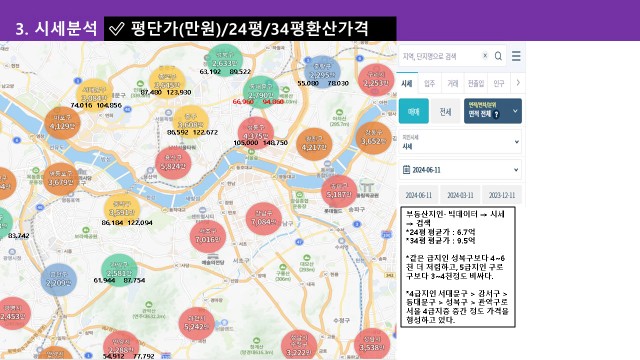Toggle the 전세 lease mode button
This screenshot has width=640, height=360.
[x=445, y=111]
